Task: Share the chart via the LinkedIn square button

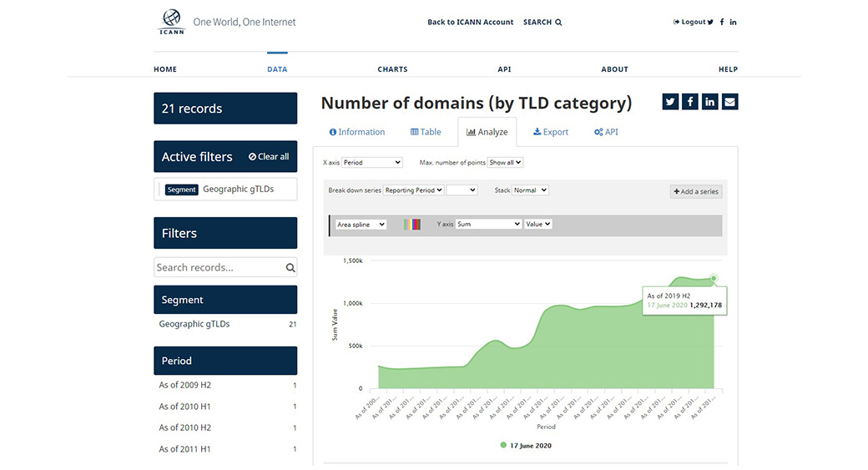Action: 710,102
